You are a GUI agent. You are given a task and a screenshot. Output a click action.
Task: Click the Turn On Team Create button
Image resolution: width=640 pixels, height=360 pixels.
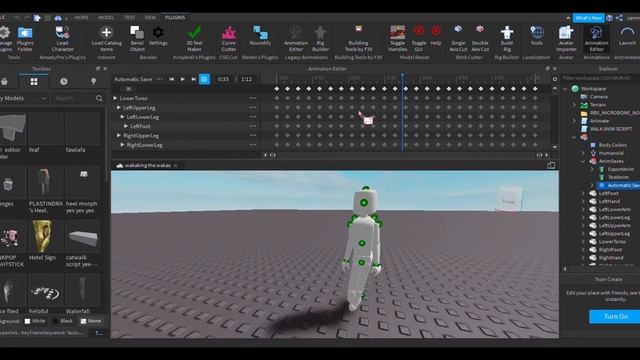(616, 317)
